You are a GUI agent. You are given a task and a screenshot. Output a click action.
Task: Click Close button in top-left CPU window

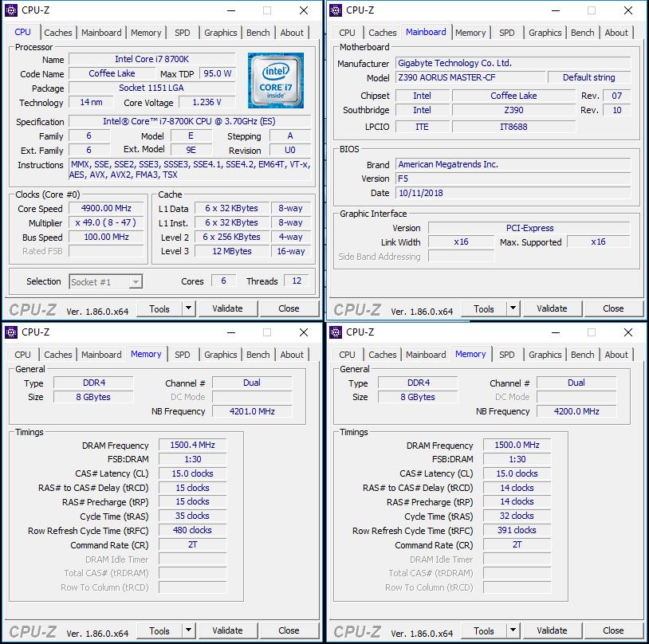pos(289,308)
